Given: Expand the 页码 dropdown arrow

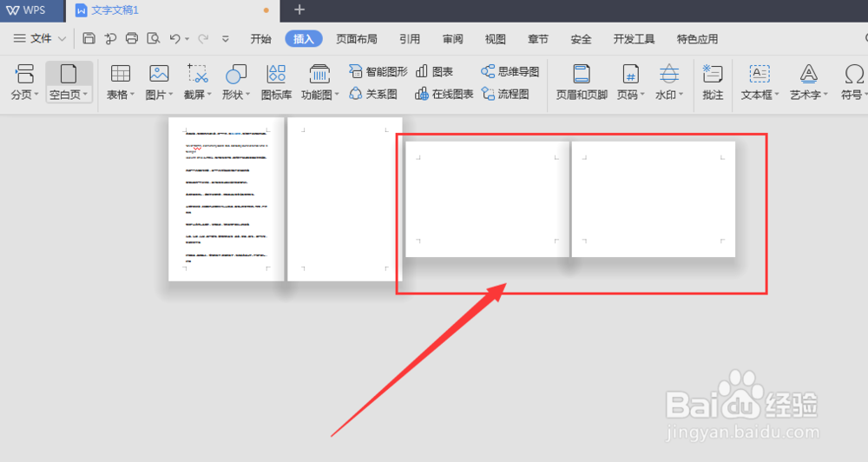Looking at the screenshot, I should click(642, 94).
